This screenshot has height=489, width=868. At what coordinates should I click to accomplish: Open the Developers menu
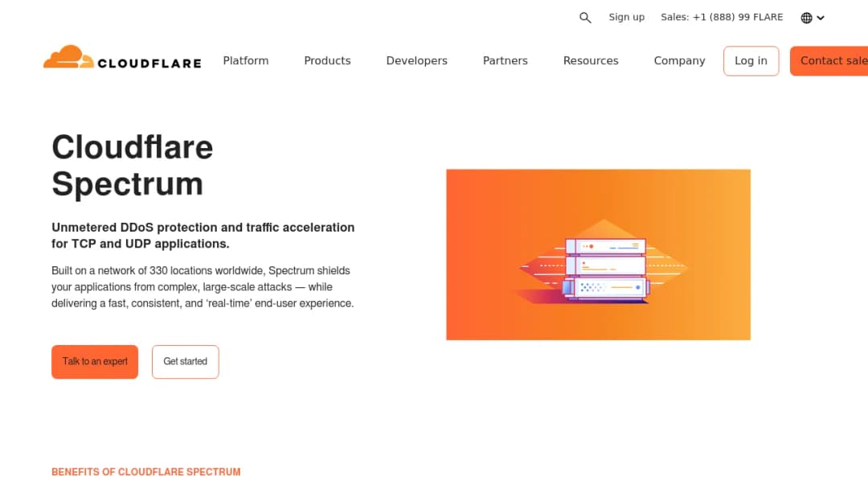tap(417, 60)
